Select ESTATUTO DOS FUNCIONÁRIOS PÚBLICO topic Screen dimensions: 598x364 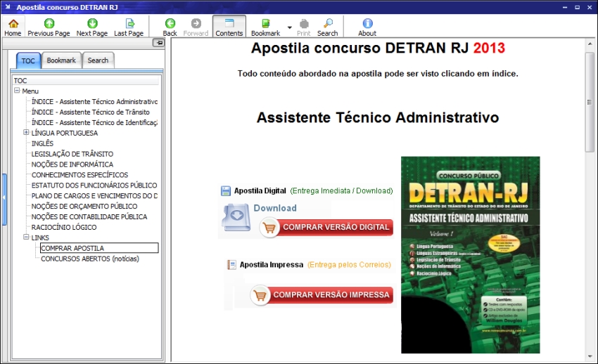94,186
